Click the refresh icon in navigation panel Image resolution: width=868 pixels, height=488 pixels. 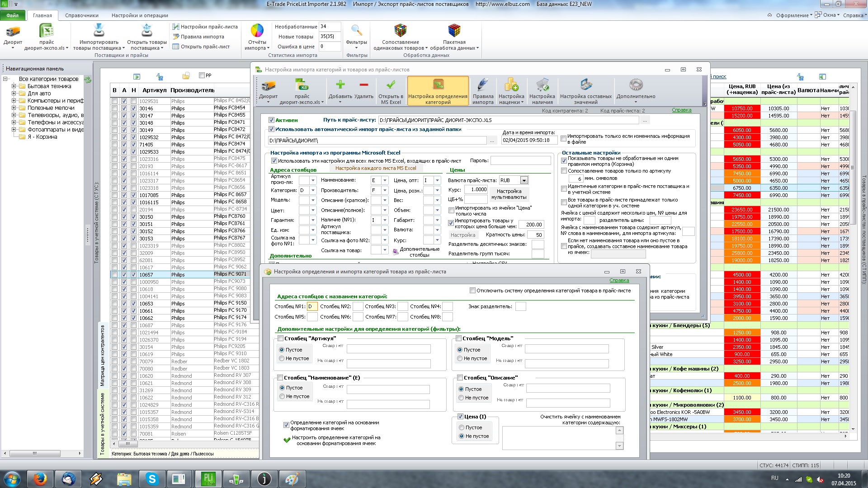88,80
